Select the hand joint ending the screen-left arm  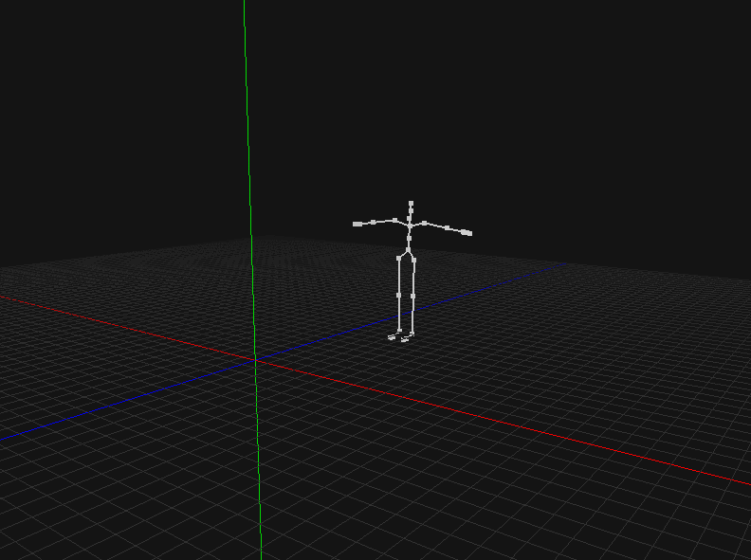(357, 224)
